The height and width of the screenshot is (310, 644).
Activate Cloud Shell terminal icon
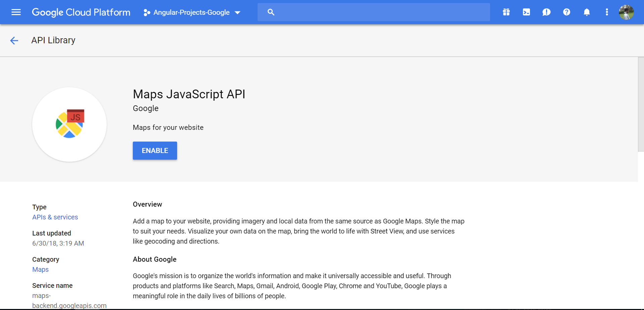pyautogui.click(x=526, y=12)
